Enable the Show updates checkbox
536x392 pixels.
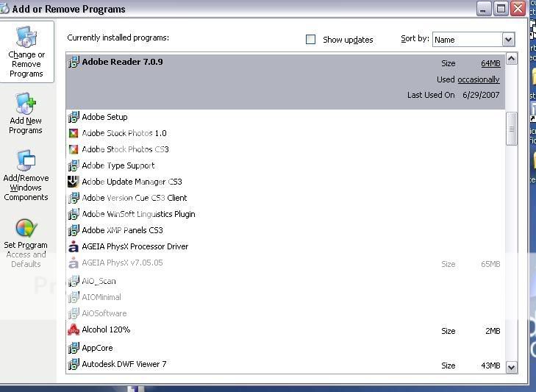(310, 39)
